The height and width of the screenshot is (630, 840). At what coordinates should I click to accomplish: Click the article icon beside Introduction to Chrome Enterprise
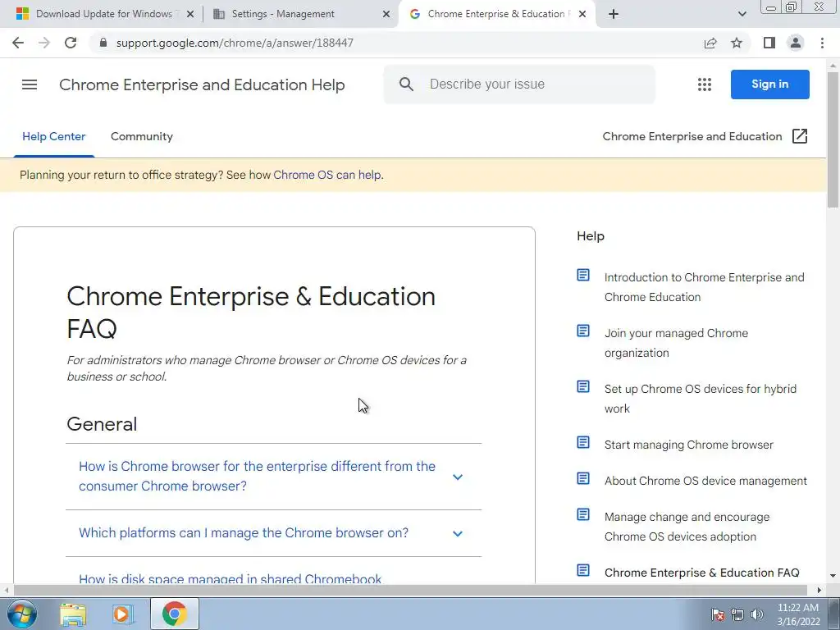583,276
